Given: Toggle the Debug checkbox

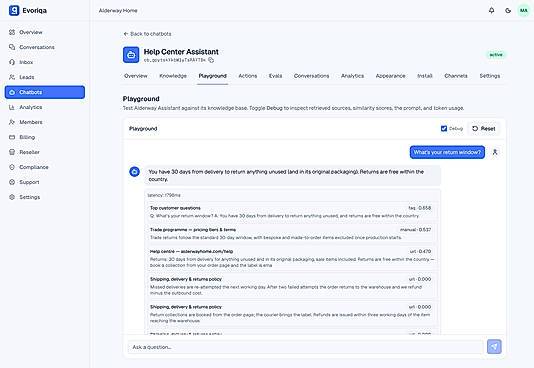Looking at the screenshot, I should 444,128.
